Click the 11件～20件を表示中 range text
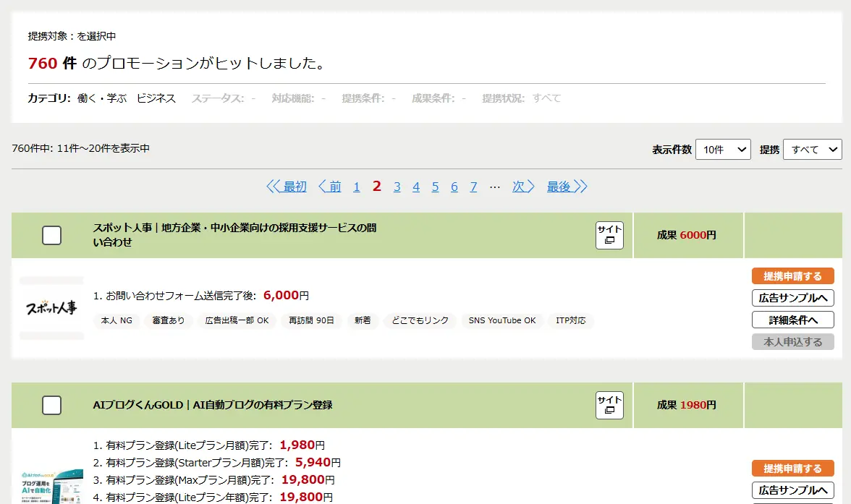Viewport: 851px width, 504px height. (103, 148)
